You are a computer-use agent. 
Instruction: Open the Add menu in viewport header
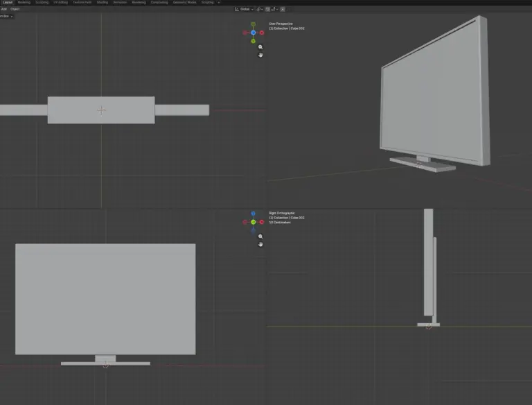pyautogui.click(x=3, y=9)
